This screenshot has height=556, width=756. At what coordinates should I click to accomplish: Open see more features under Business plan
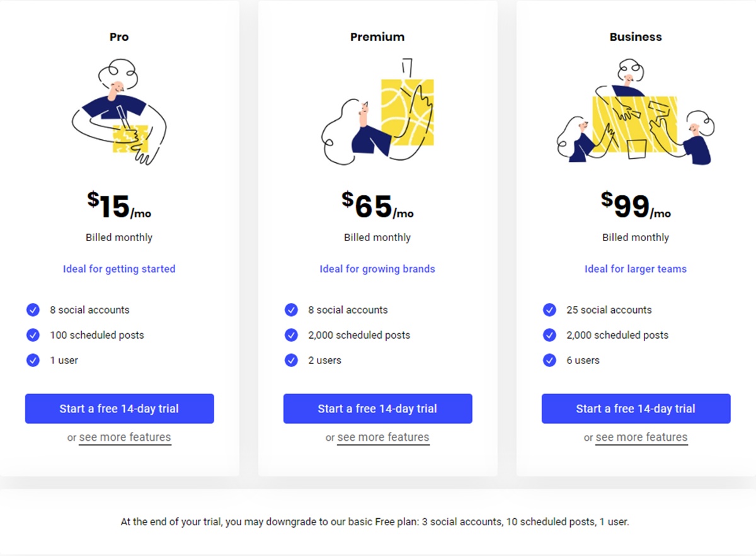tap(641, 437)
